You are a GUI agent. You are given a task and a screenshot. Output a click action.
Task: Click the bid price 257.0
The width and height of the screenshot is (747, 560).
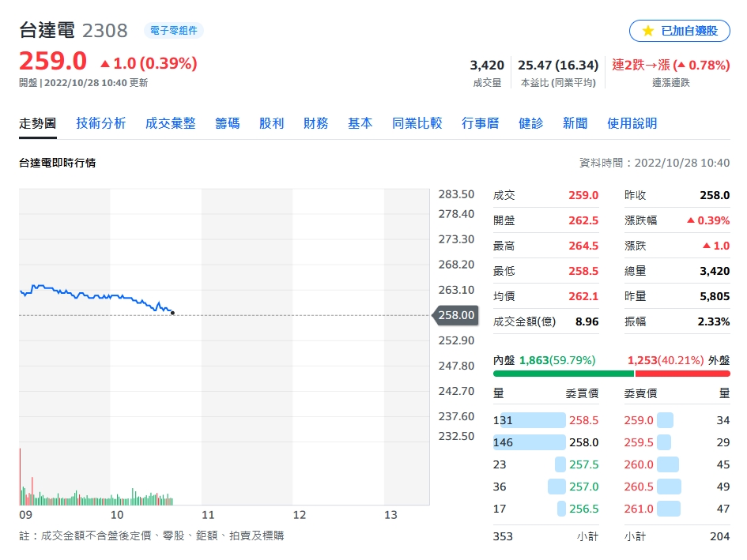point(583,487)
